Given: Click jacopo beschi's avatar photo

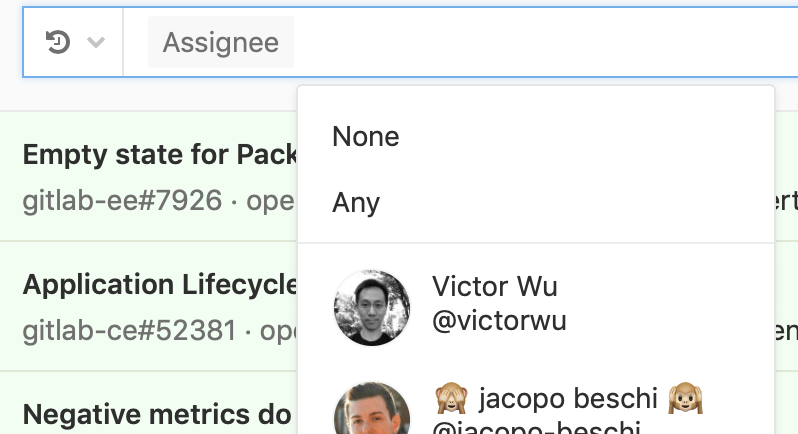Looking at the screenshot, I should tap(371, 412).
